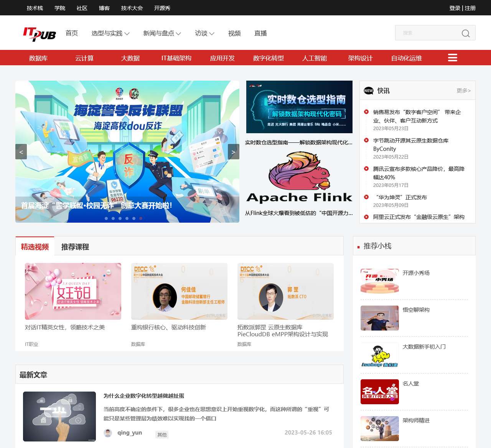The height and width of the screenshot is (448, 491).
Task: Open the 架构师精进 thumbnail
Action: pos(380,428)
